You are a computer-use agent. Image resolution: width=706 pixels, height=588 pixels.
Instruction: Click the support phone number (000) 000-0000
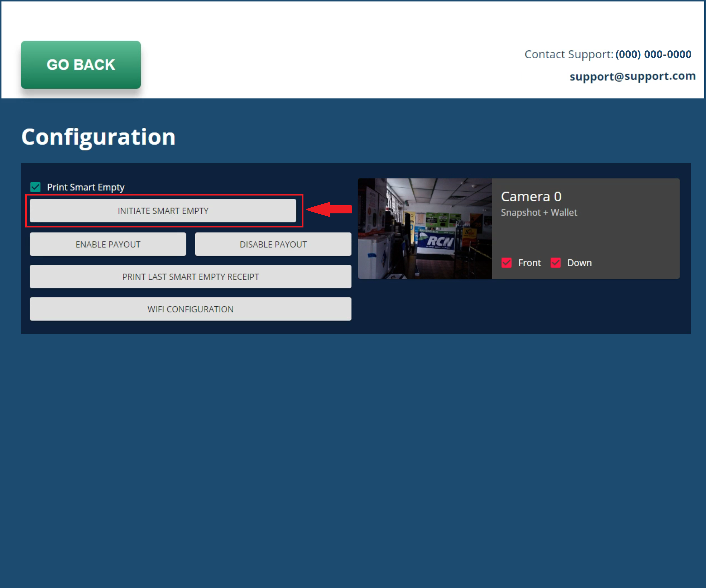tap(654, 54)
